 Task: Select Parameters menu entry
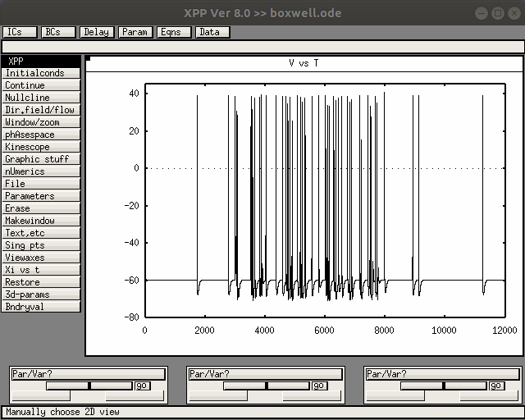(x=41, y=196)
